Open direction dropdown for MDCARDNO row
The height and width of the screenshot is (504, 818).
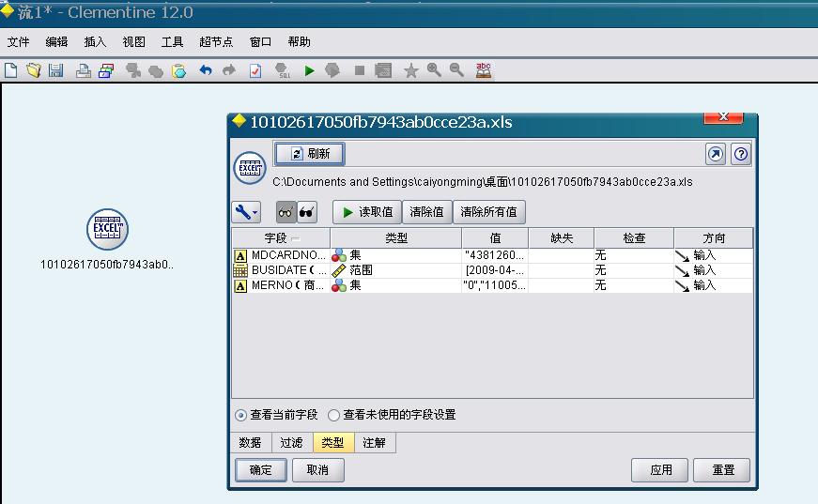713,255
